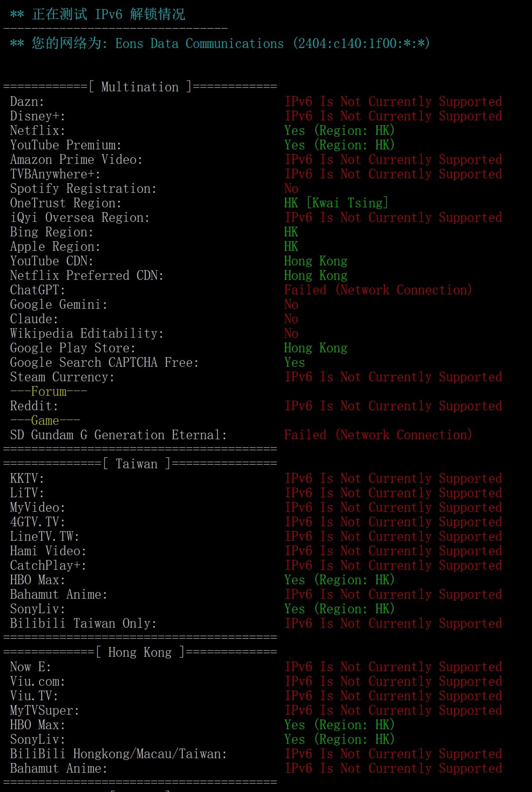
Task: Click the IPv6 test title heading
Action: click(98, 14)
